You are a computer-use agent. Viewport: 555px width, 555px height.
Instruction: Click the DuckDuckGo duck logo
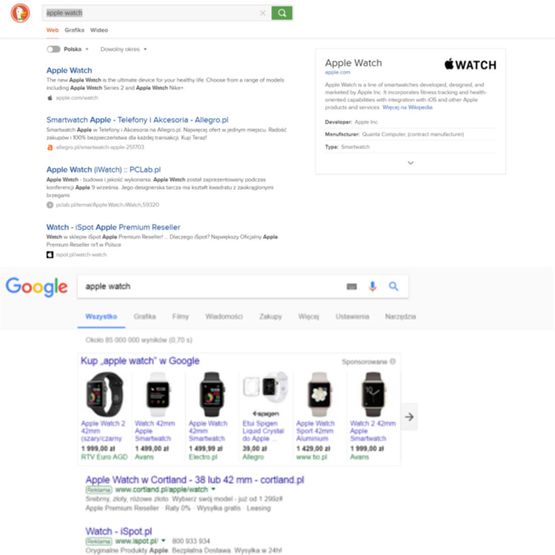point(20,13)
